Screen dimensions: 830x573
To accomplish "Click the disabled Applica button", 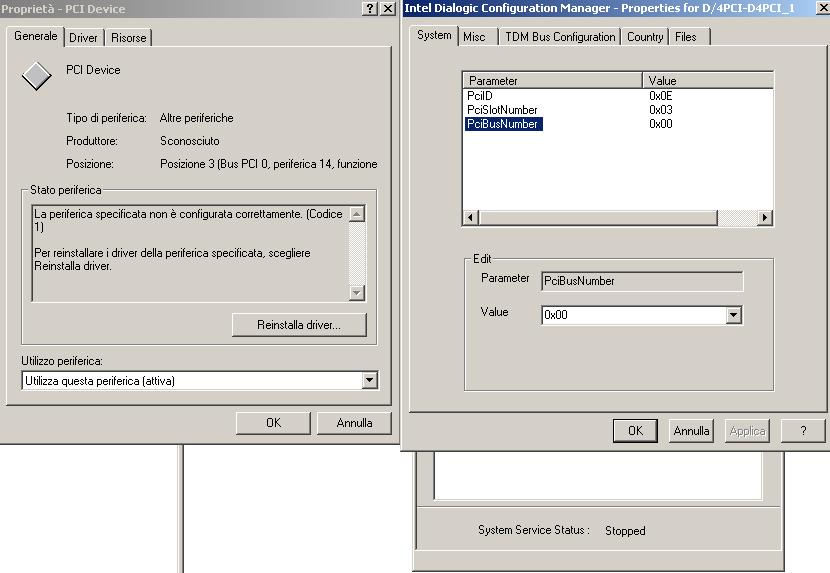I will click(747, 431).
